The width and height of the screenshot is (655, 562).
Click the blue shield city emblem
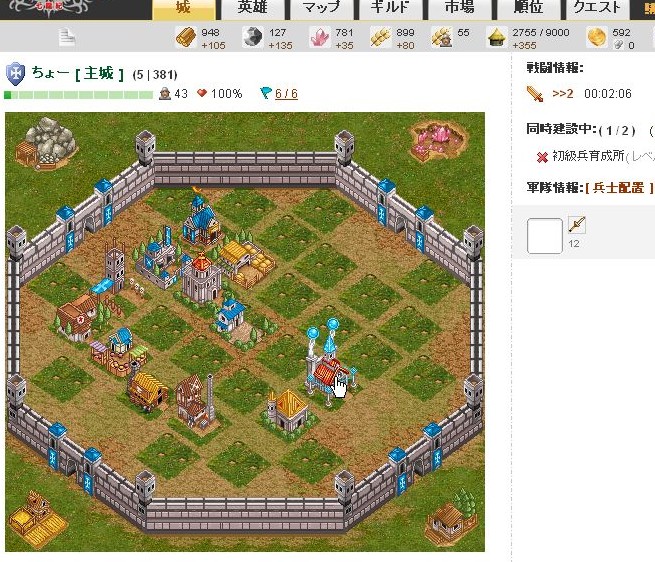pos(15,74)
